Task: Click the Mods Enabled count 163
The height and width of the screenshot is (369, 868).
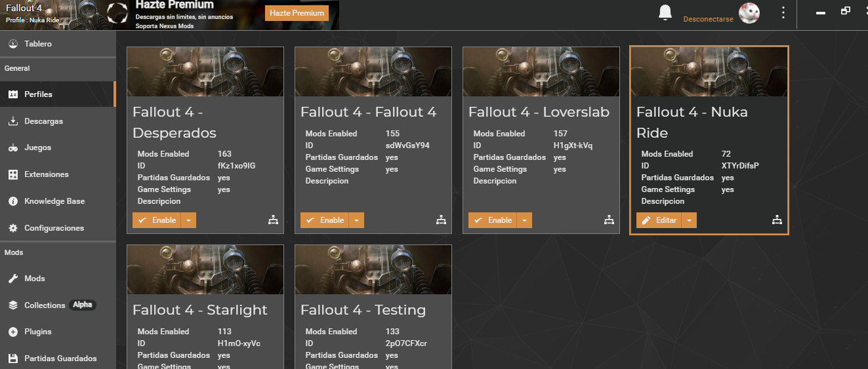Action: pyautogui.click(x=224, y=154)
